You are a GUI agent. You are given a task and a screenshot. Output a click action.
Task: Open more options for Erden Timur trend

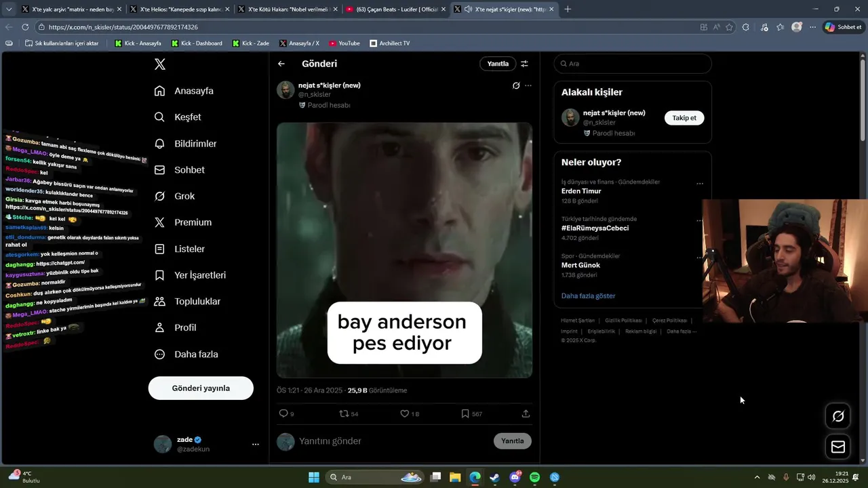click(x=699, y=184)
